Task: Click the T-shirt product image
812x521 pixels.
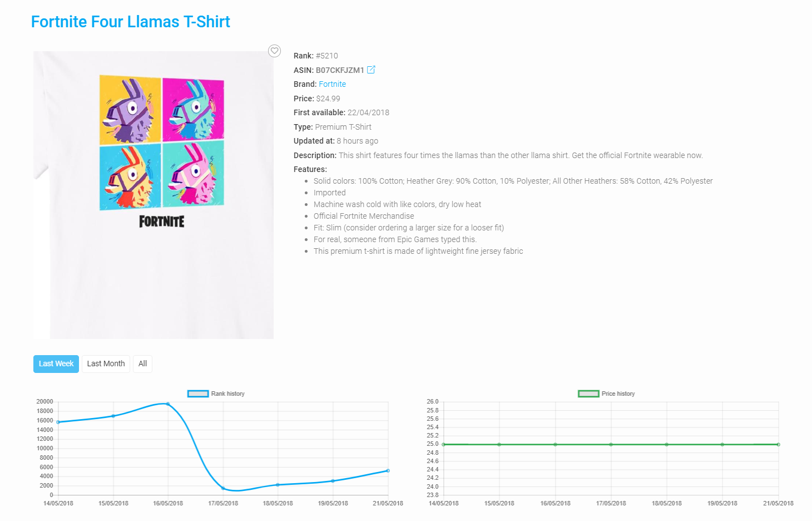Action: coord(154,195)
